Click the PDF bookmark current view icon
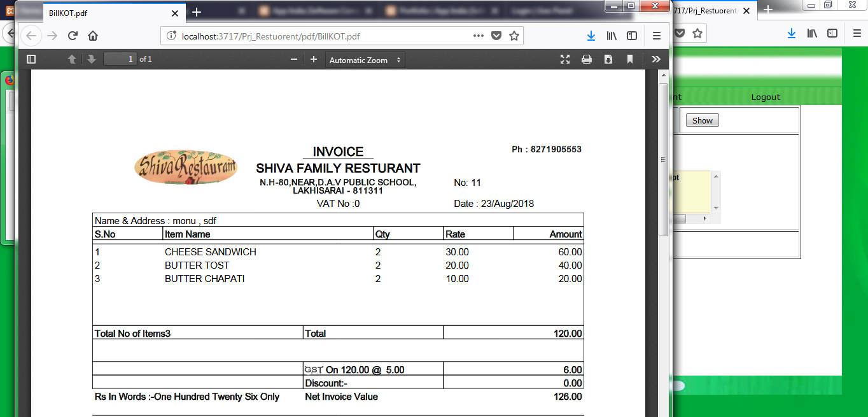Screen dimensions: 868x417 point(630,59)
